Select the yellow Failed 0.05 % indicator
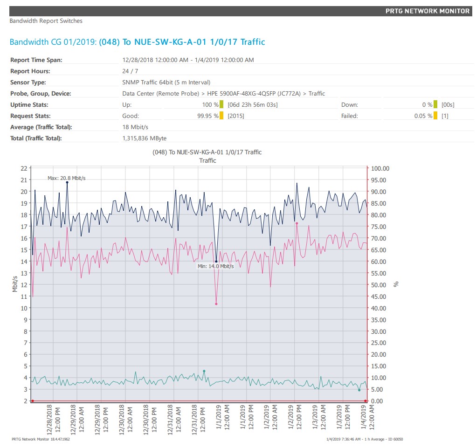Image resolution: width=476 pixels, height=448 pixels. click(x=435, y=116)
